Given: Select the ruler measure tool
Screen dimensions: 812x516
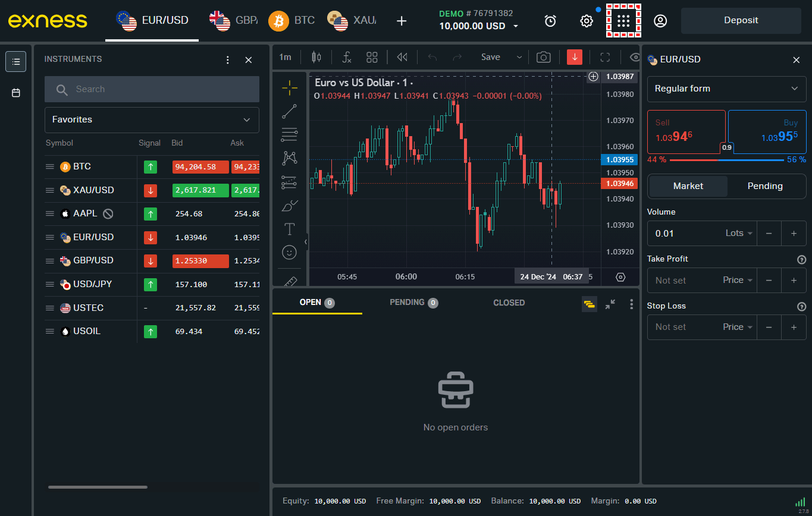Looking at the screenshot, I should [290, 281].
